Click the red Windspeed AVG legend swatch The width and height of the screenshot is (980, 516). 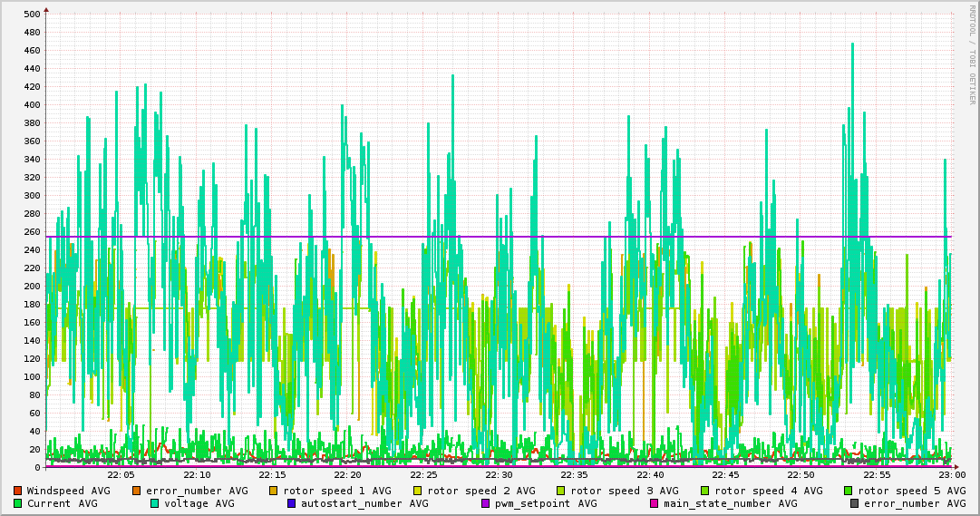18,491
